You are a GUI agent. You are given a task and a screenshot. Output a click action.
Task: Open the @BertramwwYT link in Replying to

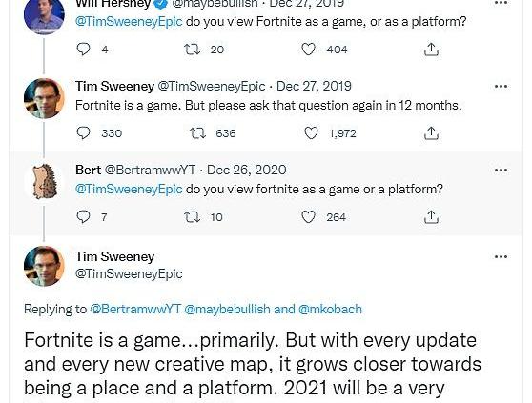135,309
